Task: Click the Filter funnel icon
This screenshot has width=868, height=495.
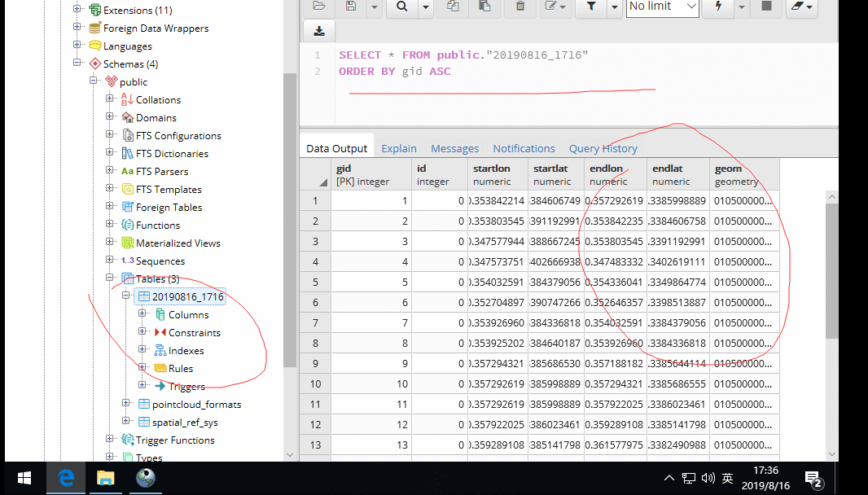Action: [591, 7]
